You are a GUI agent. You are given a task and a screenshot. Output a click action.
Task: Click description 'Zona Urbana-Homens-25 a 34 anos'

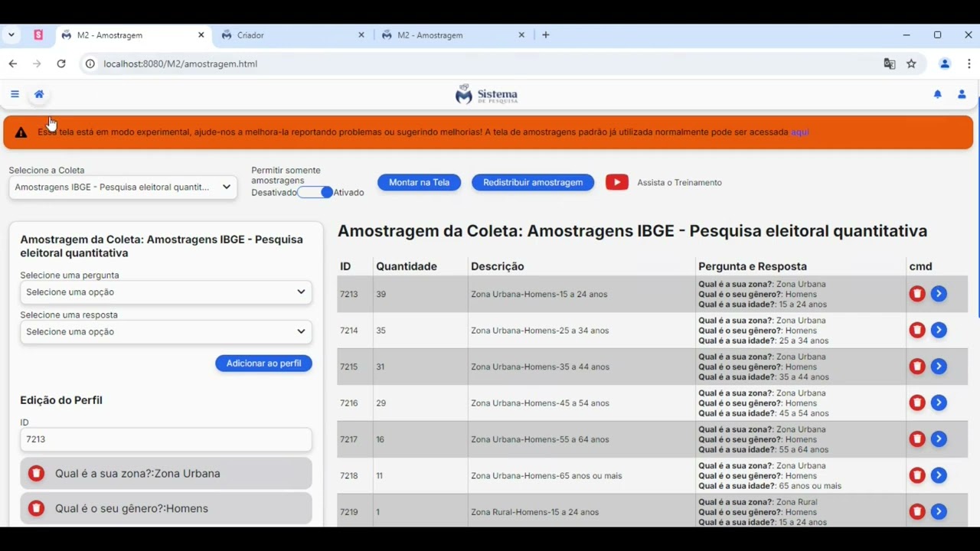(x=540, y=331)
